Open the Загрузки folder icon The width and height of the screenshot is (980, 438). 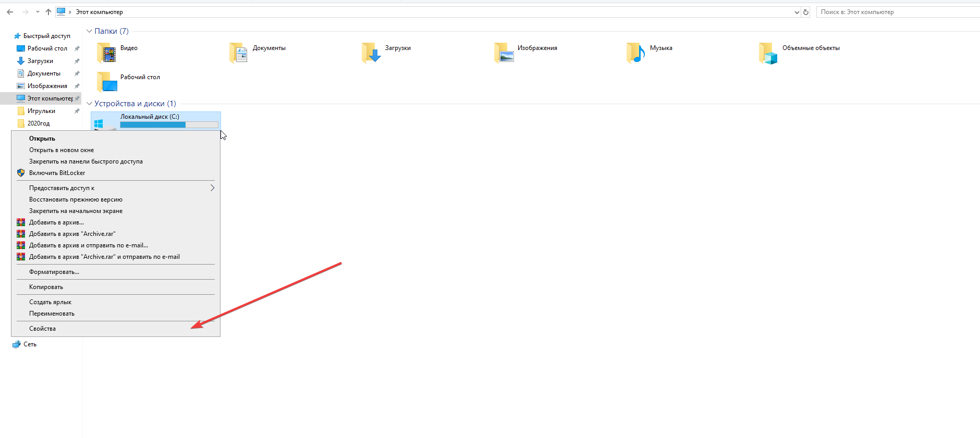pos(371,53)
